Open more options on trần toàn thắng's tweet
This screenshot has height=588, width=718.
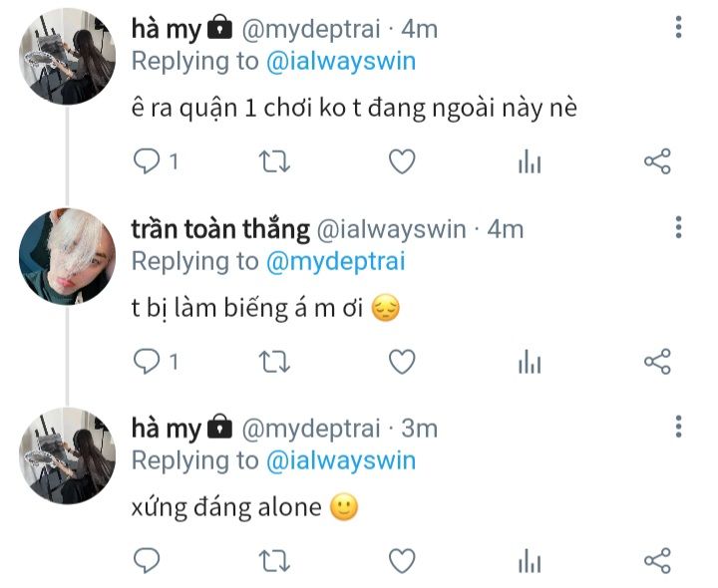(x=679, y=227)
